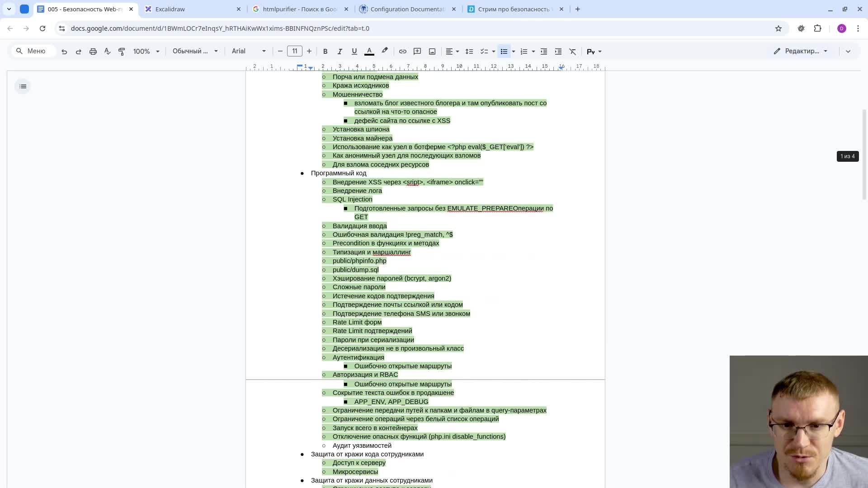This screenshot has width=868, height=488.
Task: Toggle italic formatting
Action: click(x=340, y=52)
